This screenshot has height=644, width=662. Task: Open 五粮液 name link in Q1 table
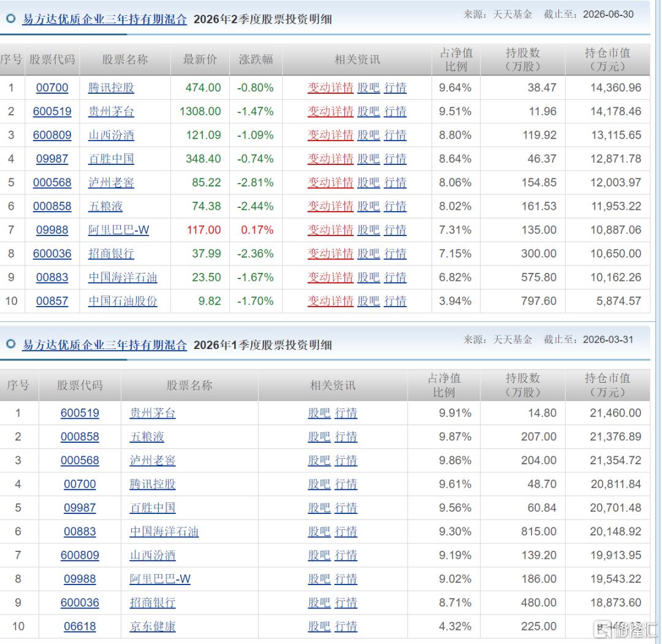click(146, 437)
